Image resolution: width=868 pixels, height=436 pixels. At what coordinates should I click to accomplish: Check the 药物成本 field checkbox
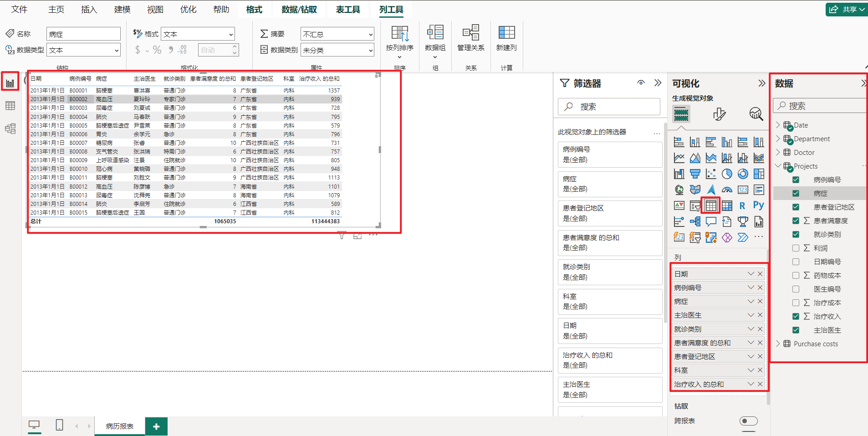tap(796, 275)
